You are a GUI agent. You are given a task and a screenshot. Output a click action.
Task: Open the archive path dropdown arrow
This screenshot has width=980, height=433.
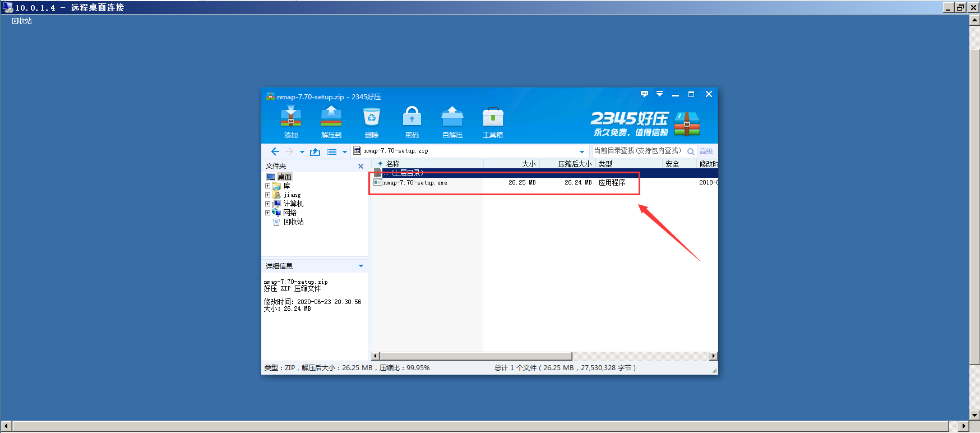coord(582,151)
